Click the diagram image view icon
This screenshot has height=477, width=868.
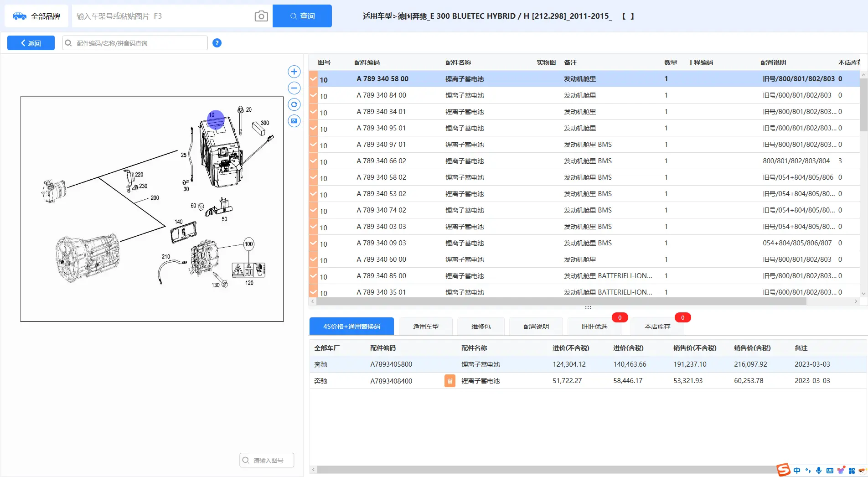[x=294, y=121]
